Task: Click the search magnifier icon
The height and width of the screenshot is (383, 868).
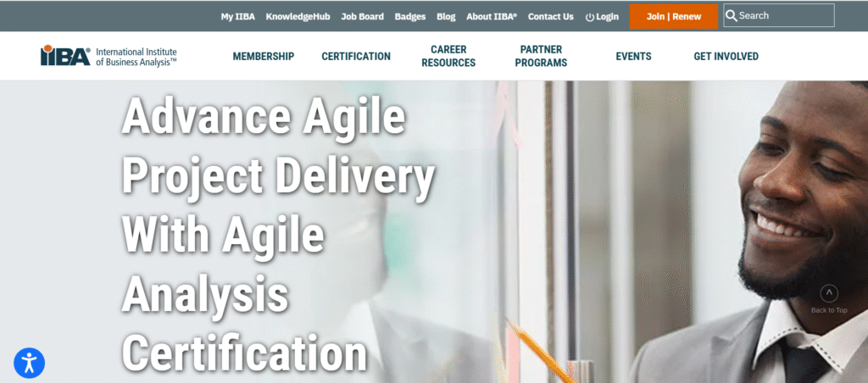Action: (x=732, y=15)
